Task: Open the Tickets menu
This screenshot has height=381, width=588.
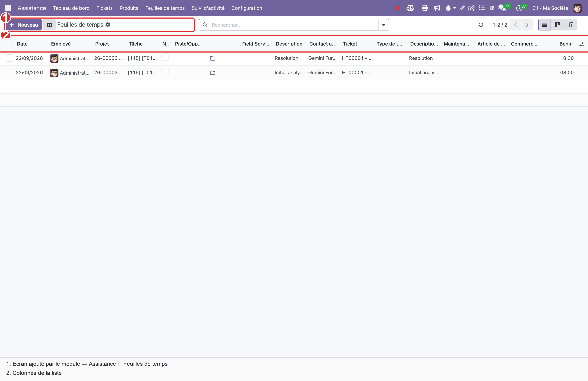Action: pyautogui.click(x=104, y=8)
